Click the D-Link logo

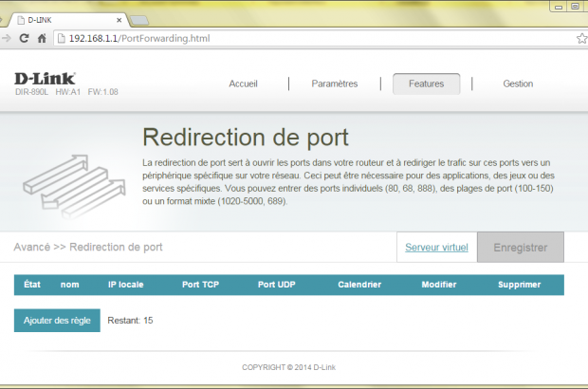45,79
